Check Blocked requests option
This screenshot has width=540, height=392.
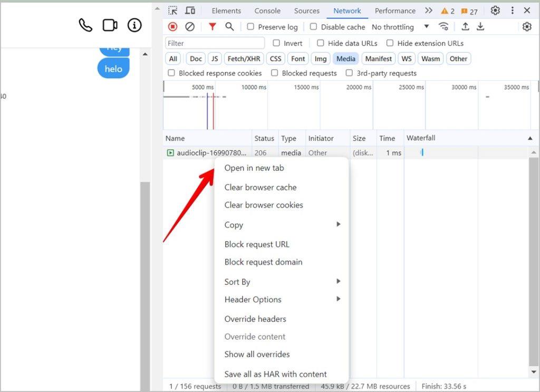pos(274,73)
